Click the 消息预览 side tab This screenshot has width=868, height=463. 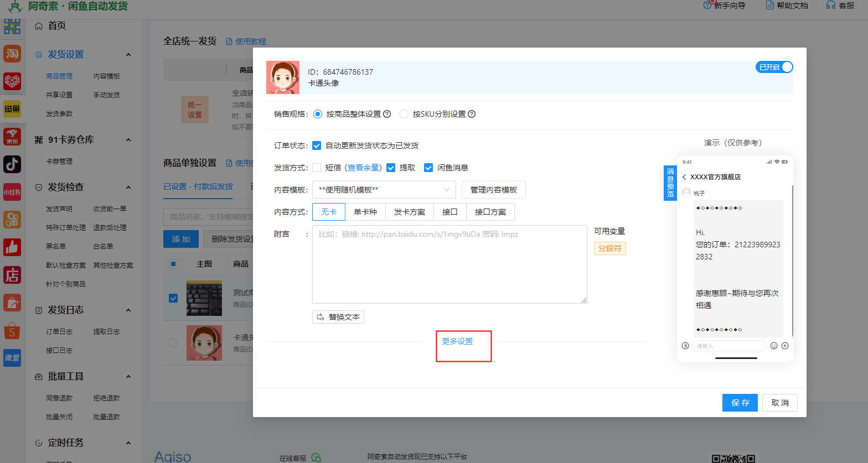pyautogui.click(x=670, y=183)
